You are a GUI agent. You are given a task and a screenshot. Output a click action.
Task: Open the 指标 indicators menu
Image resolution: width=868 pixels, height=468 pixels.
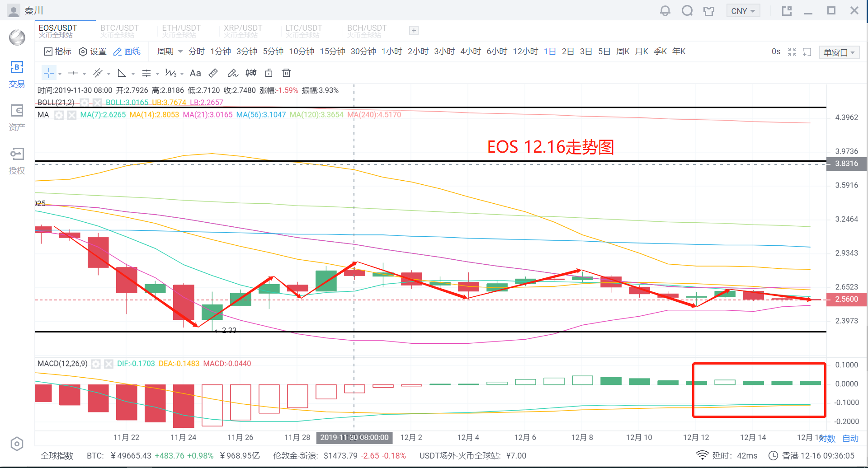[58, 51]
